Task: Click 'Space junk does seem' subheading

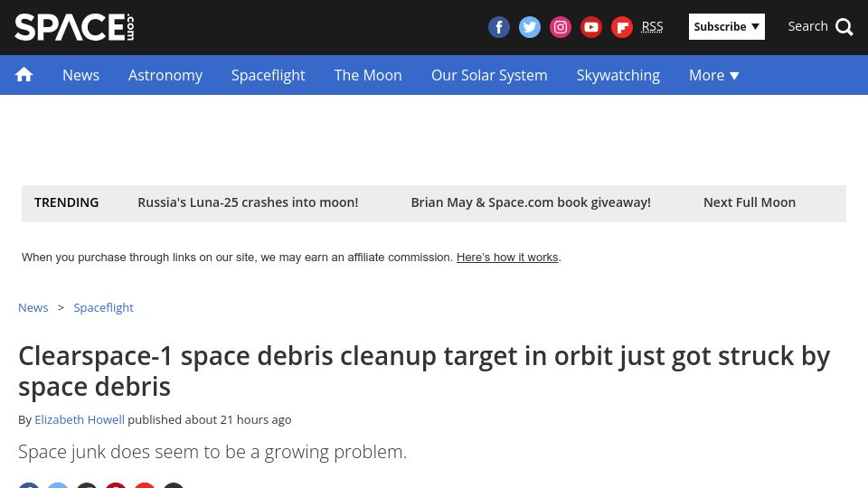Action: pos(212,452)
